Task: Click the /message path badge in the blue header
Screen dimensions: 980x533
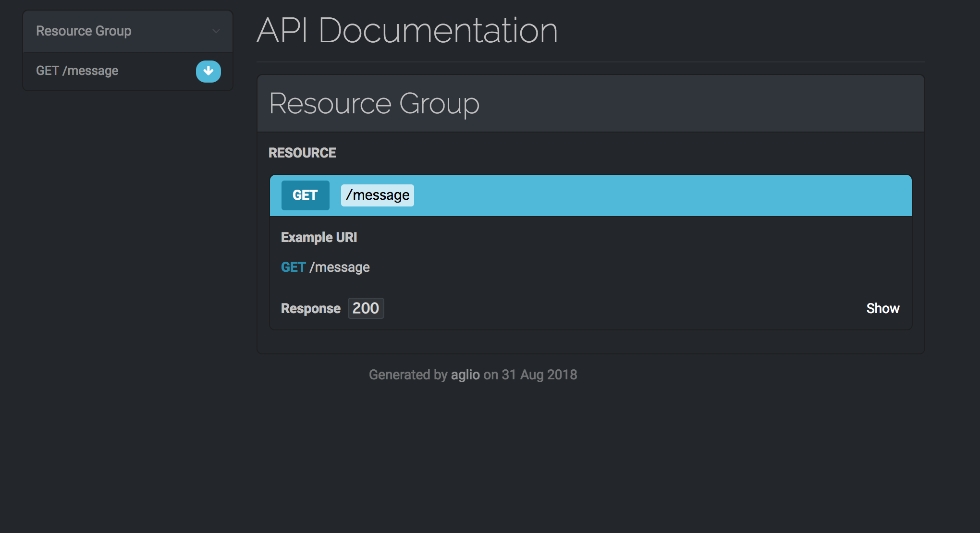Action: [x=377, y=195]
